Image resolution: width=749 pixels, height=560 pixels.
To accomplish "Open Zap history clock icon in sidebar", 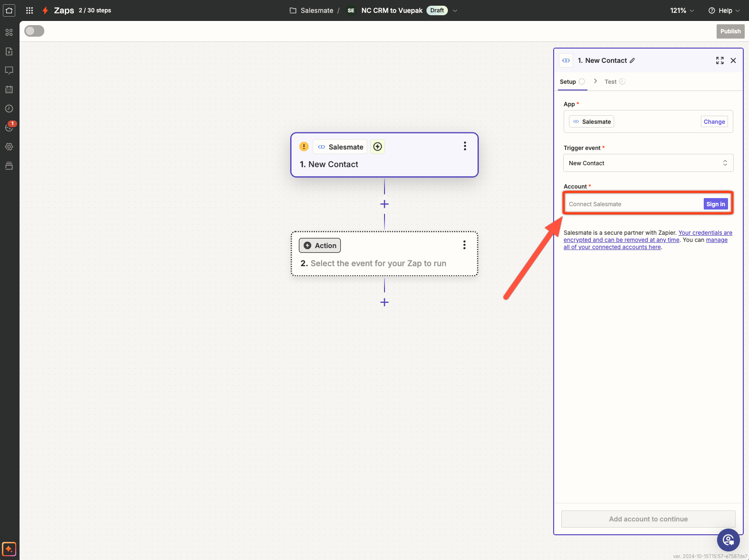I will click(x=9, y=109).
